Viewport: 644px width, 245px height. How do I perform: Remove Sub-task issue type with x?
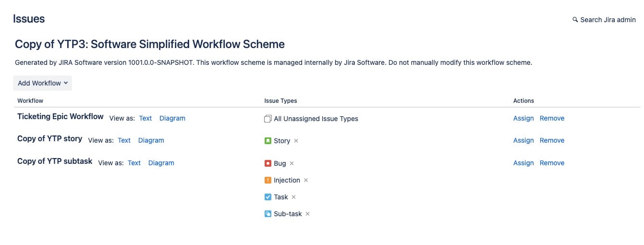click(x=308, y=214)
